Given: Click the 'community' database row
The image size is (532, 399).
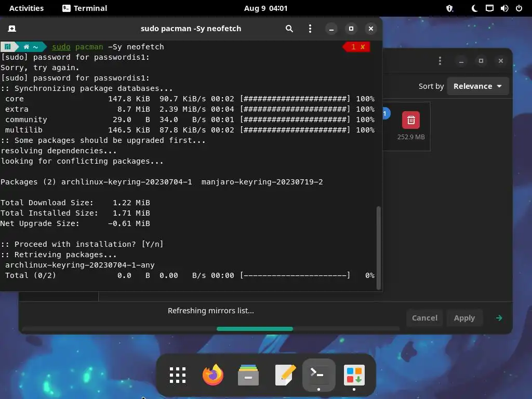Looking at the screenshot, I should coord(189,120).
